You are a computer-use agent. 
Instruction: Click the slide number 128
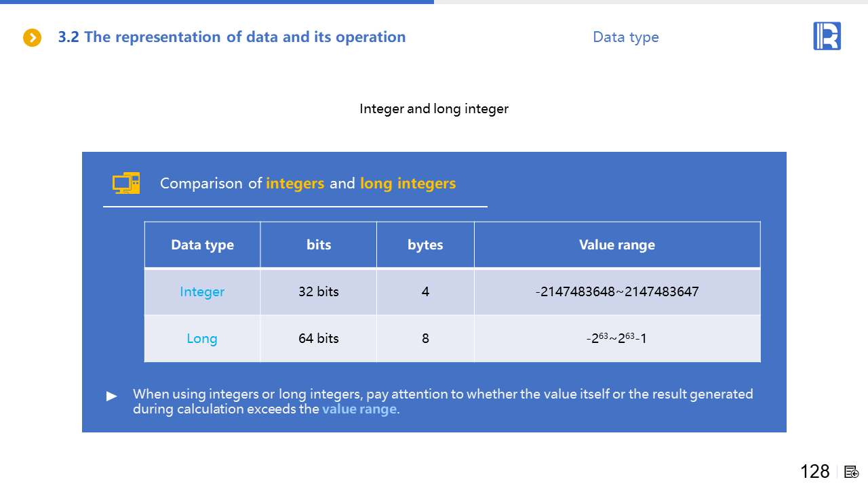[814, 472]
